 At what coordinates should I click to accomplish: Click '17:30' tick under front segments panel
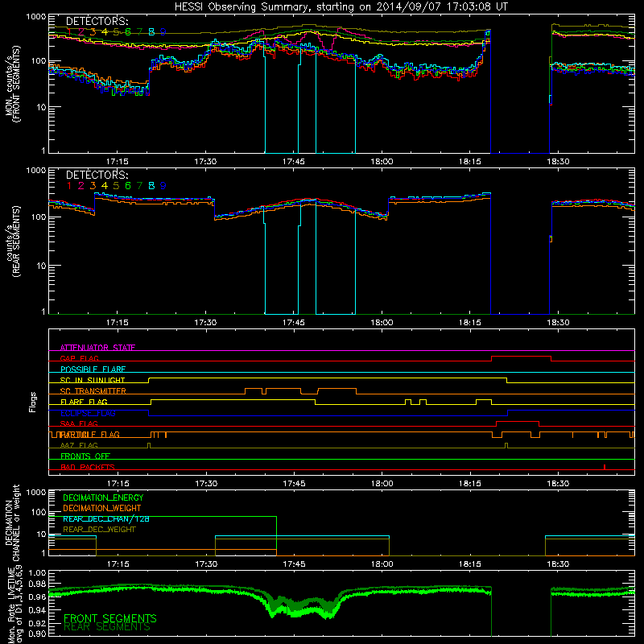pyautogui.click(x=205, y=162)
